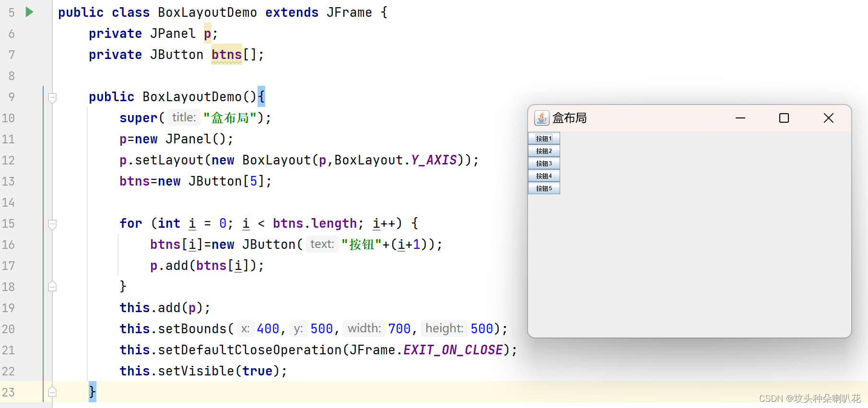Viewport: 868px width, 408px height.
Task: Click the highlighted variable btns on line 7
Action: point(227,55)
